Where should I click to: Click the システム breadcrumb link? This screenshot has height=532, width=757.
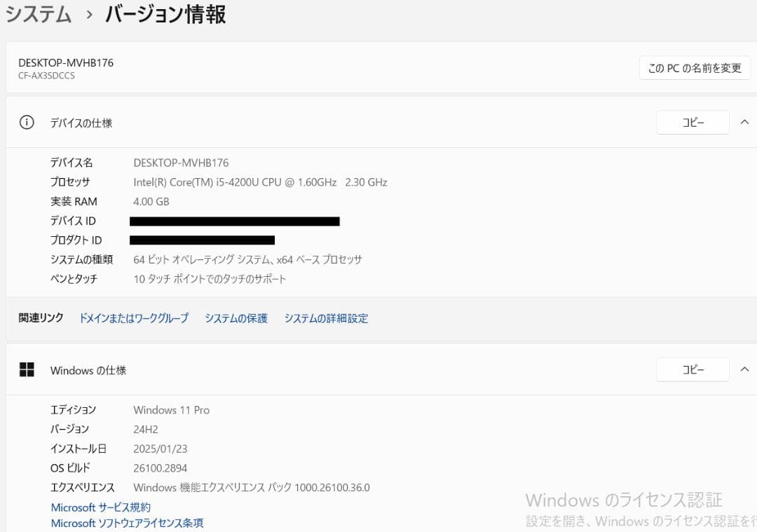point(39,14)
